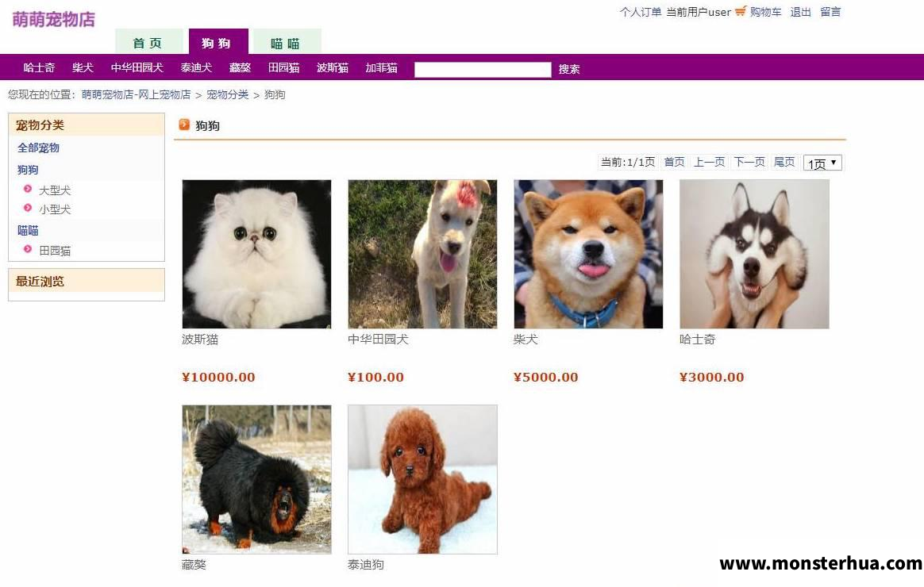The image size is (924, 587).
Task: Open the page selector dropdown 1页
Action: pyautogui.click(x=822, y=163)
